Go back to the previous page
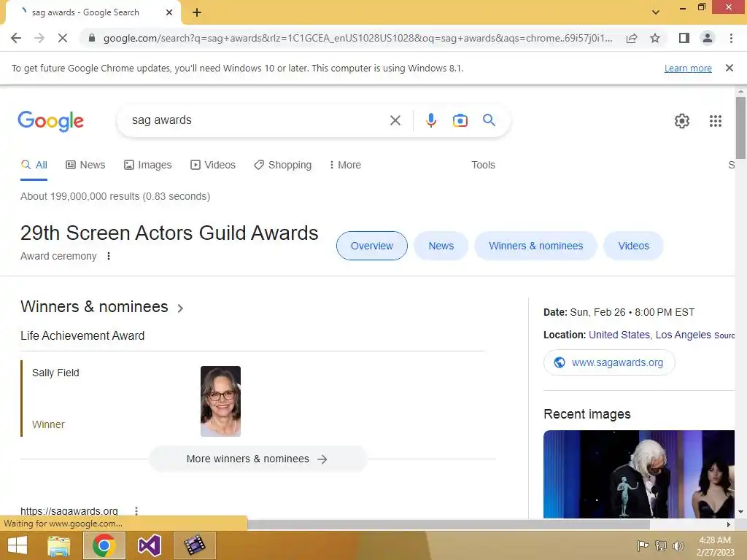747x560 pixels. pos(16,38)
